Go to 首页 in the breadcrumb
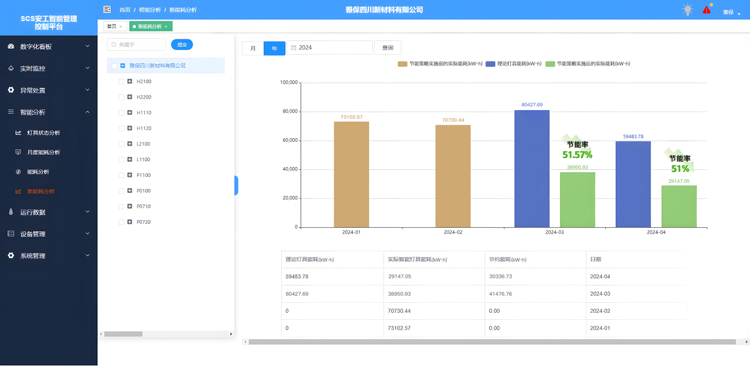The width and height of the screenshot is (750, 369). click(x=124, y=10)
